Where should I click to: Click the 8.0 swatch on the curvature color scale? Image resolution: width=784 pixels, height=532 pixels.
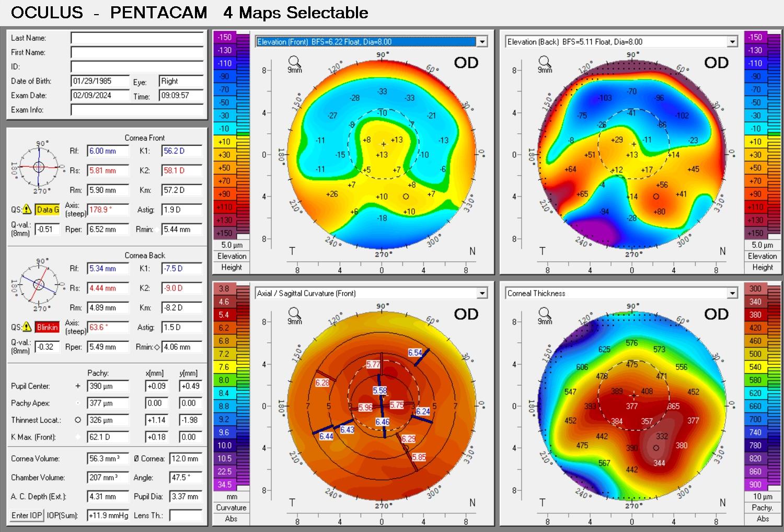pyautogui.click(x=224, y=380)
